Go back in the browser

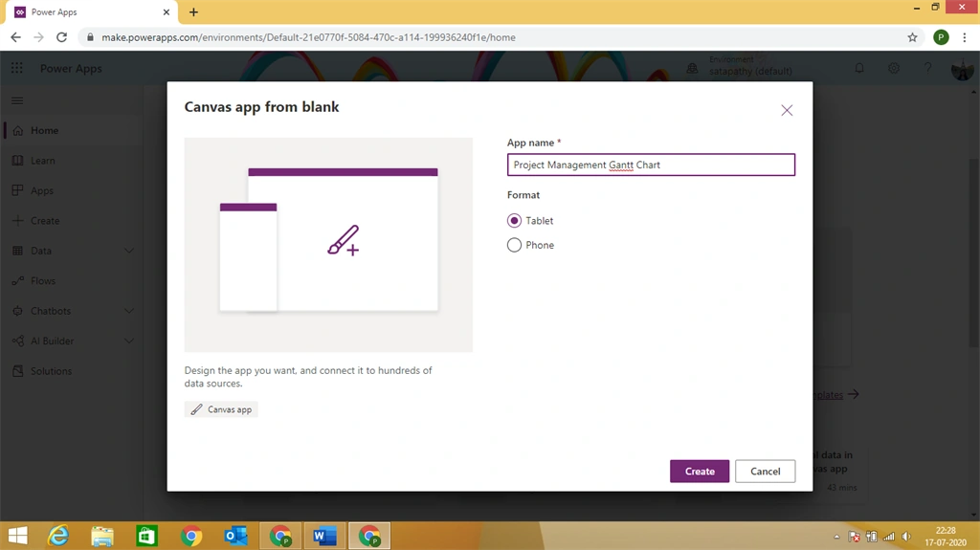click(15, 37)
